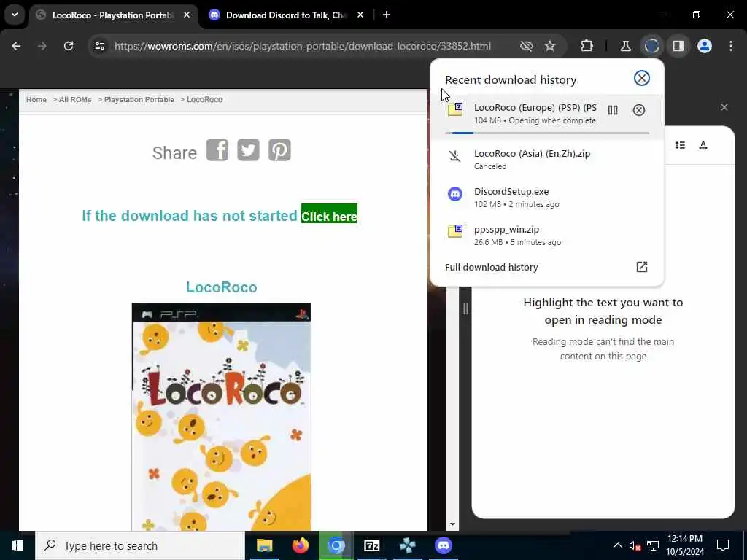This screenshot has width=747, height=560.
Task: Bookmark this page with the star icon
Action: pyautogui.click(x=550, y=46)
